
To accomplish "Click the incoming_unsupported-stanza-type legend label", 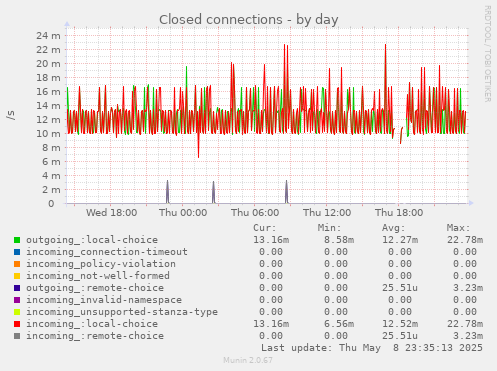I will [x=122, y=312].
